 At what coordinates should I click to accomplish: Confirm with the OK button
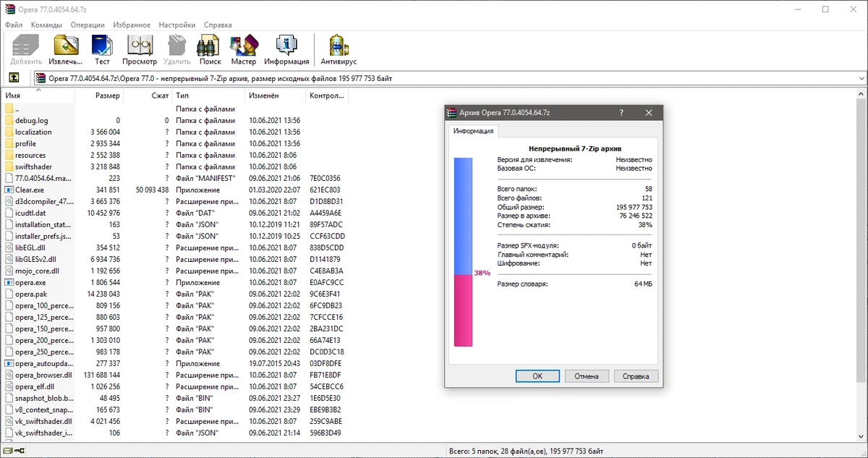(537, 376)
